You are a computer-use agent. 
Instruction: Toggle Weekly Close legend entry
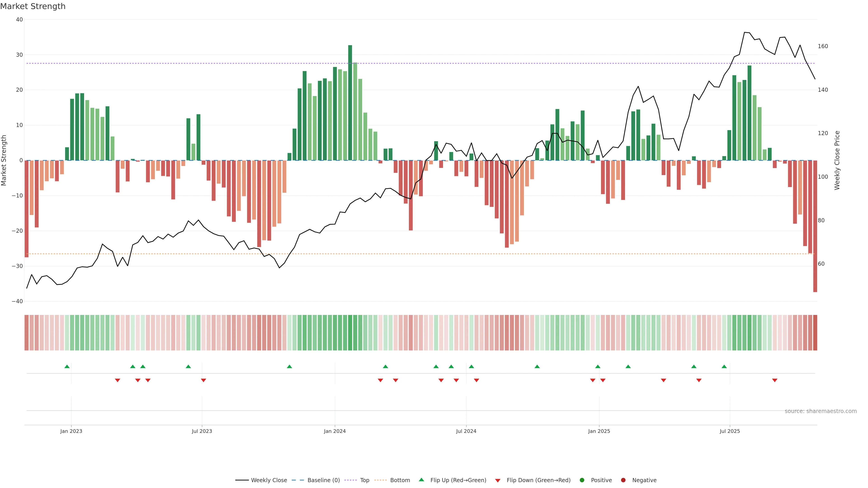click(x=261, y=480)
